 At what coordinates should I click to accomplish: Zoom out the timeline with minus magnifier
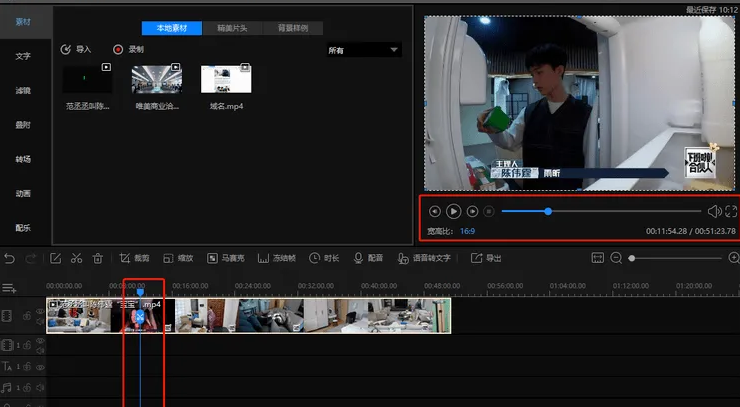point(616,258)
